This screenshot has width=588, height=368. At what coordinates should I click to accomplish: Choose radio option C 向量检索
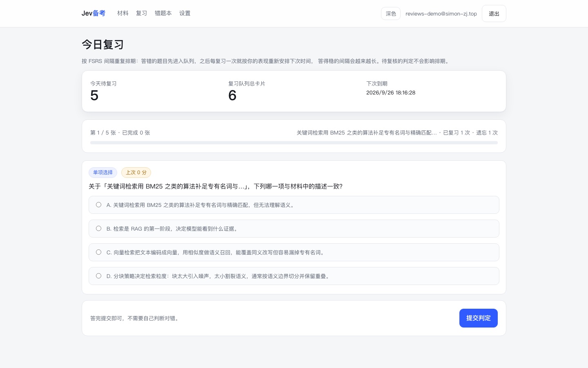click(98, 252)
